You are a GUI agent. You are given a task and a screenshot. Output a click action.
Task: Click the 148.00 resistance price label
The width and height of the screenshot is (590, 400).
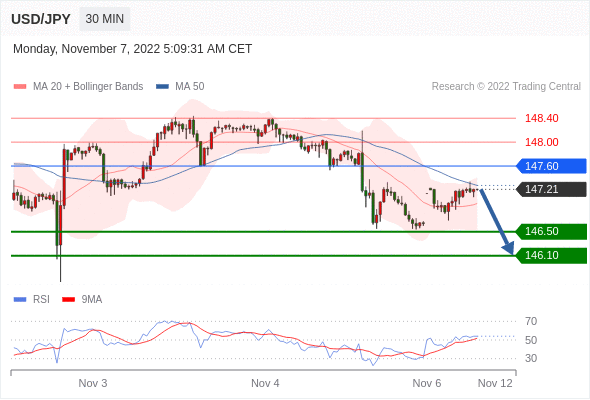point(541,142)
